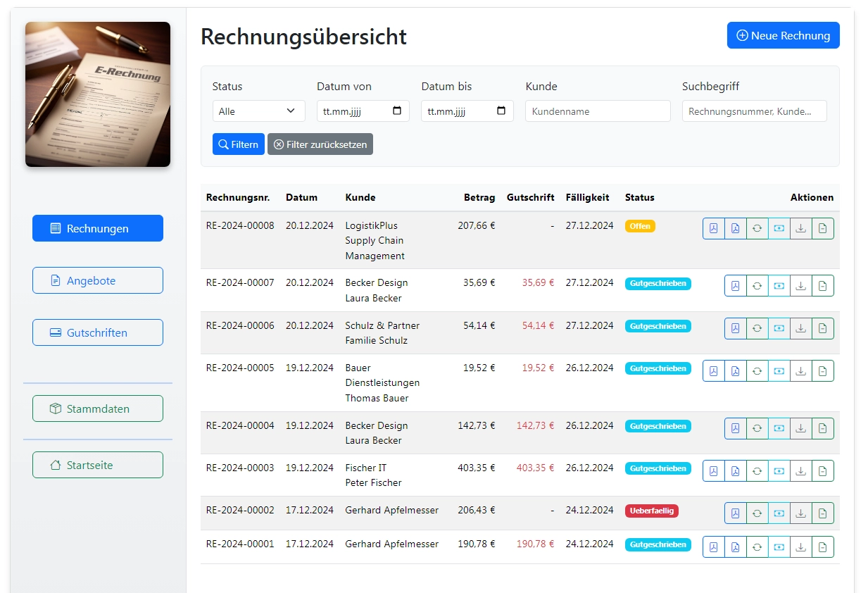The width and height of the screenshot is (868, 593).
Task: Open PDF export for invoice RE-2024-00001
Action: coord(713,546)
